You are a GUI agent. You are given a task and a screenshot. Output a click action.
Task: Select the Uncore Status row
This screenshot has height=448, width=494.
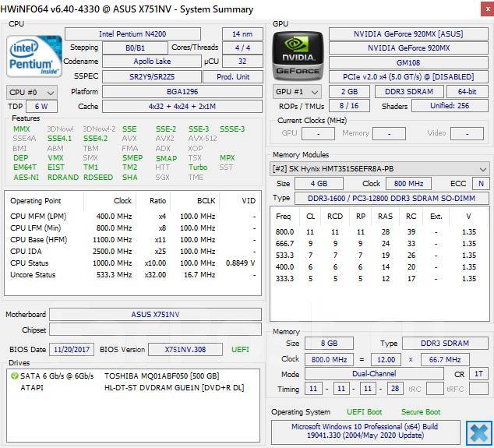[132, 275]
